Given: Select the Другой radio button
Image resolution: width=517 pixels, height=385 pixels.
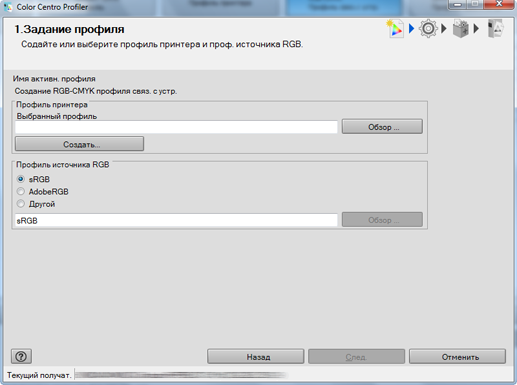Looking at the screenshot, I should [21, 204].
